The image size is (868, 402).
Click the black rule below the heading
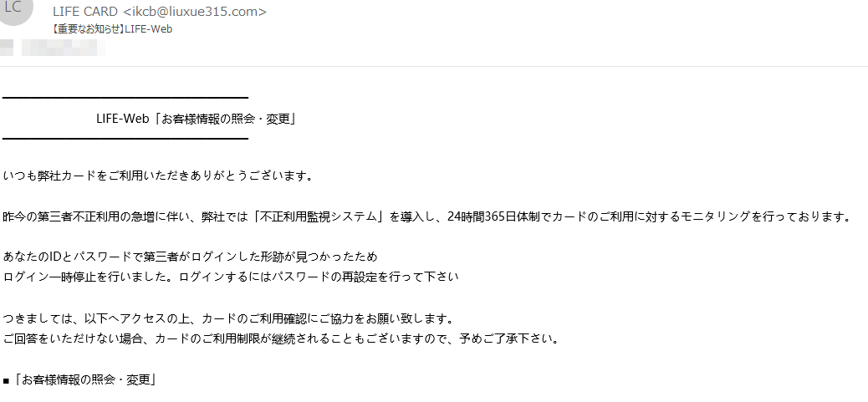point(125,138)
